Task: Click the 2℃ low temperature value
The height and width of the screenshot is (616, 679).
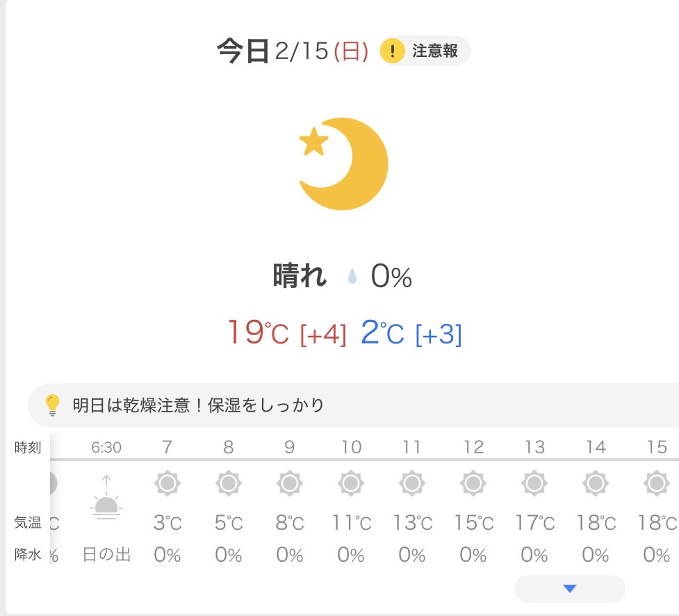Action: pyautogui.click(x=382, y=333)
